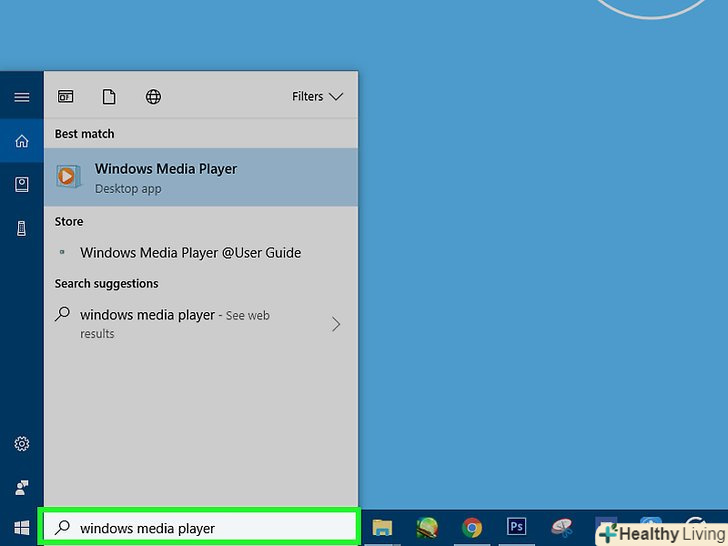Open search settings gear icon
This screenshot has width=728, height=546.
(x=21, y=444)
